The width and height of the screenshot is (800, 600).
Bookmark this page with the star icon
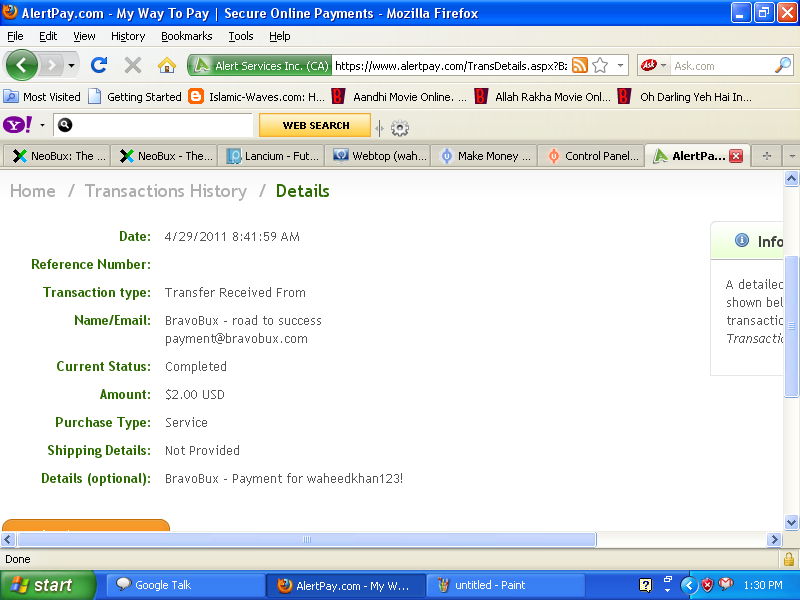coord(601,65)
